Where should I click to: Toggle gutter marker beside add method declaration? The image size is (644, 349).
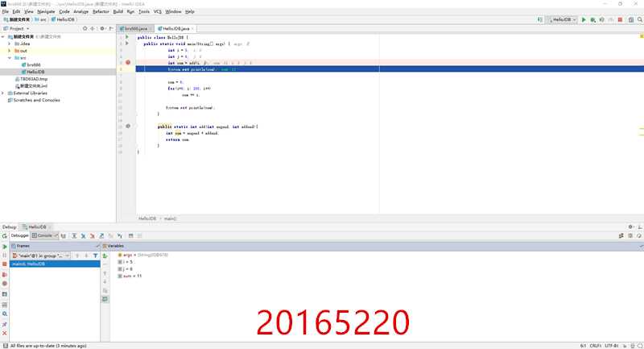[128, 127]
